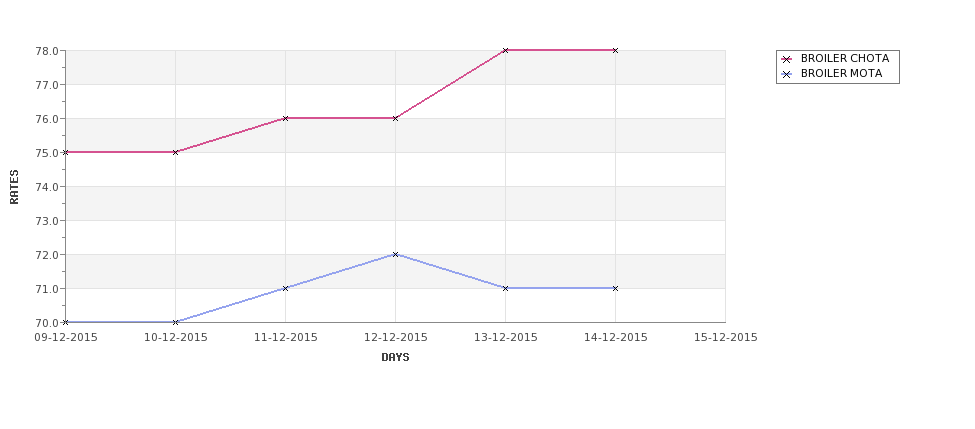Click the BROILER MOTA legend marker icon
The height and width of the screenshot is (429, 975).
pyautogui.click(x=787, y=74)
